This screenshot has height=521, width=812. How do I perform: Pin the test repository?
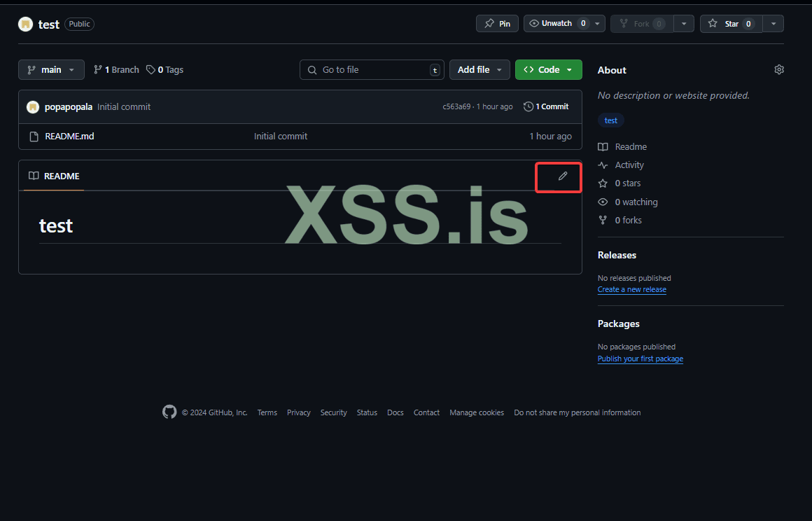(497, 24)
